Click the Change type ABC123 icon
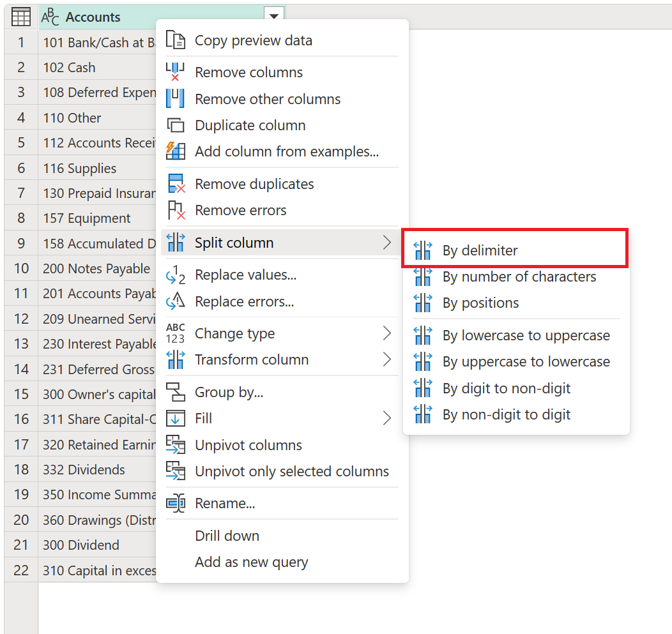The height and width of the screenshot is (634, 672). 176,333
